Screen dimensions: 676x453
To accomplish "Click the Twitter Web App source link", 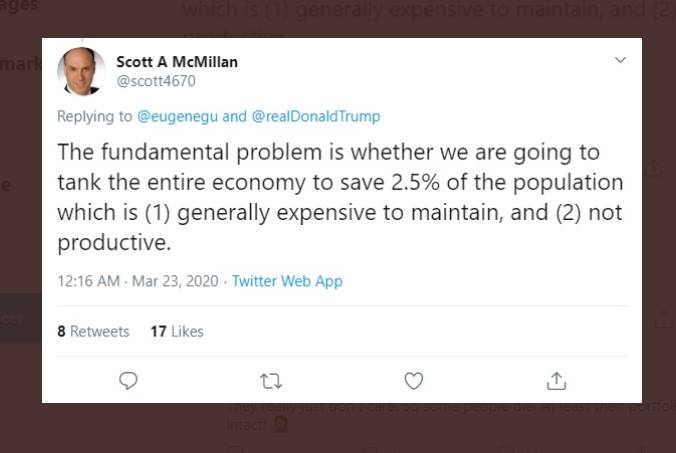I will [287, 281].
